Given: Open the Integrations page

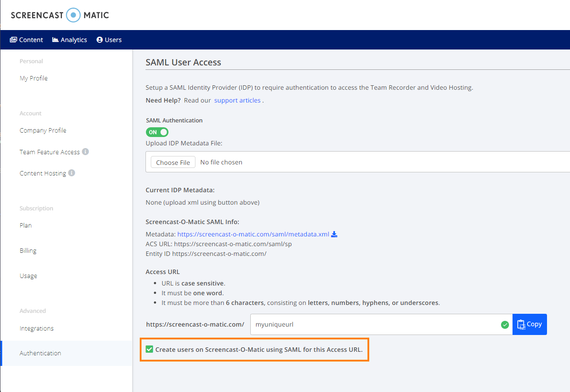Looking at the screenshot, I should tap(37, 328).
